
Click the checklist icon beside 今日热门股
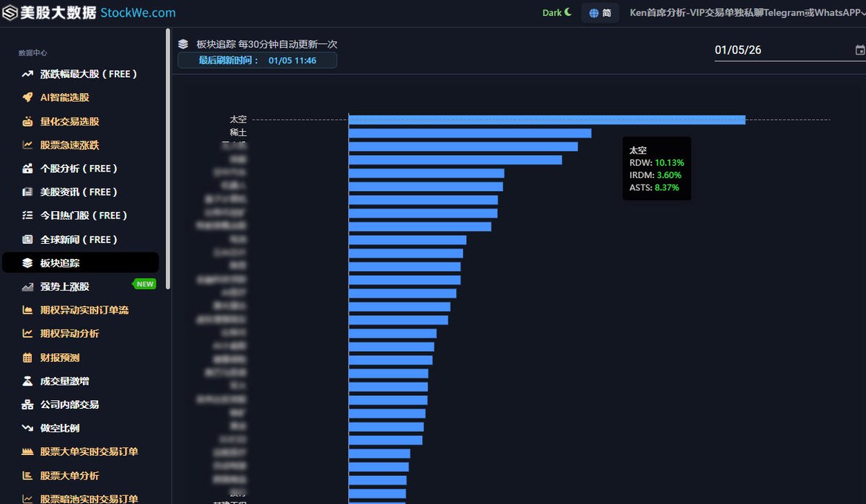[27, 216]
